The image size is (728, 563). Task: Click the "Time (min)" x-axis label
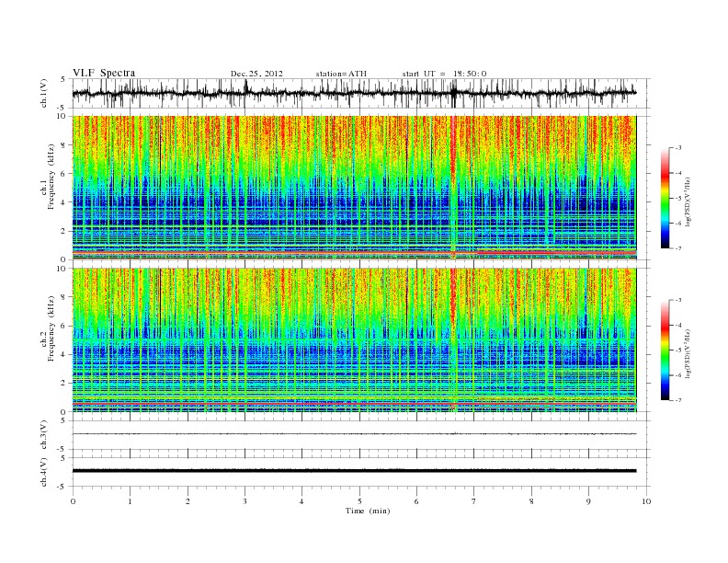click(x=368, y=511)
